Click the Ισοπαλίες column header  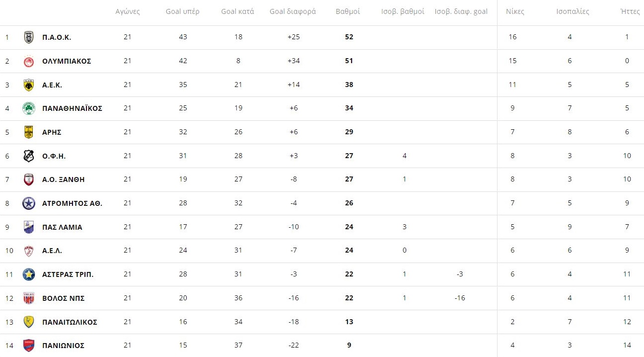[572, 11]
